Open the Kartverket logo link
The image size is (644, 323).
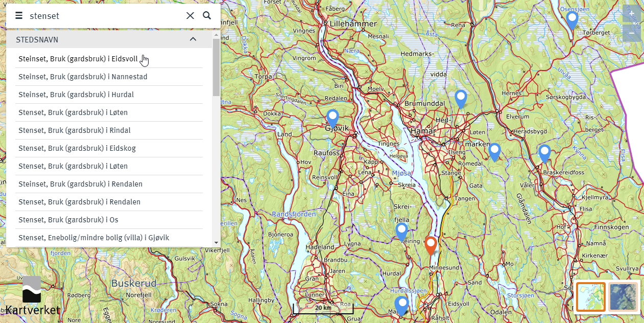tap(32, 296)
